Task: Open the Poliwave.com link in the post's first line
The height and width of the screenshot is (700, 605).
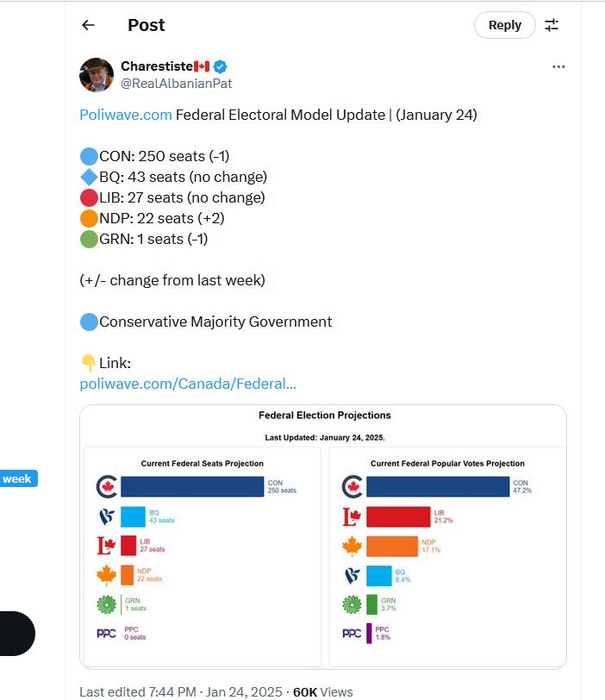Action: [126, 115]
